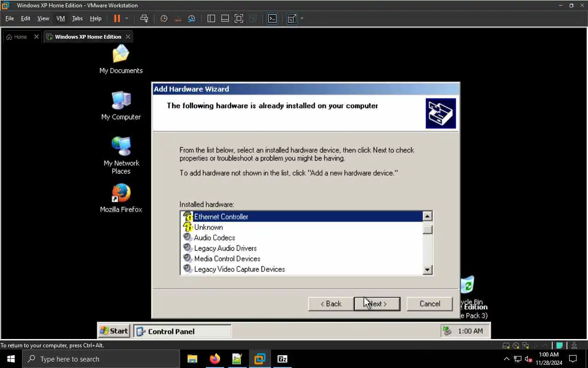Select the Unknown device entry
This screenshot has width=588, height=368.
301,227
